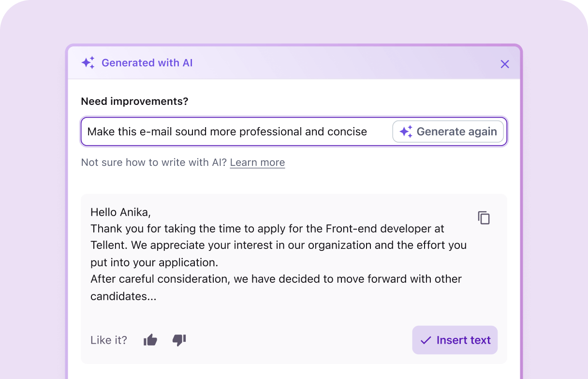This screenshot has height=379, width=588.
Task: Click the sparkle icon inside Generate again
Action: 406,131
